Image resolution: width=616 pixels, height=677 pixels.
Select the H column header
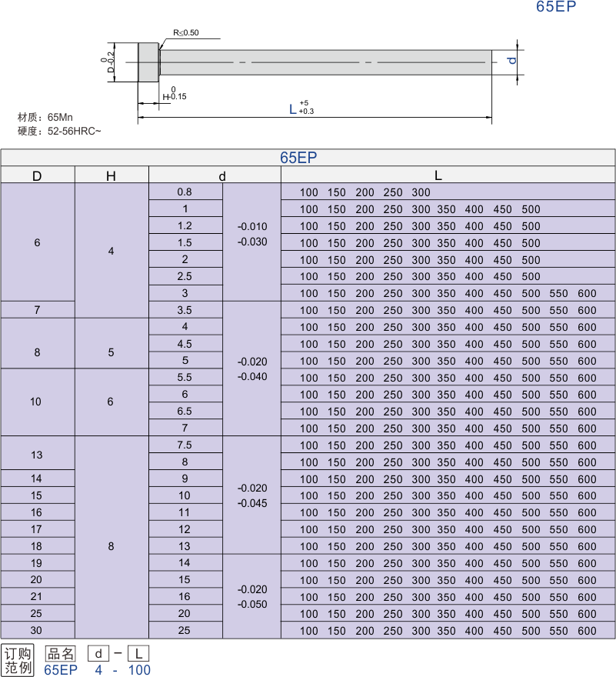point(111,176)
